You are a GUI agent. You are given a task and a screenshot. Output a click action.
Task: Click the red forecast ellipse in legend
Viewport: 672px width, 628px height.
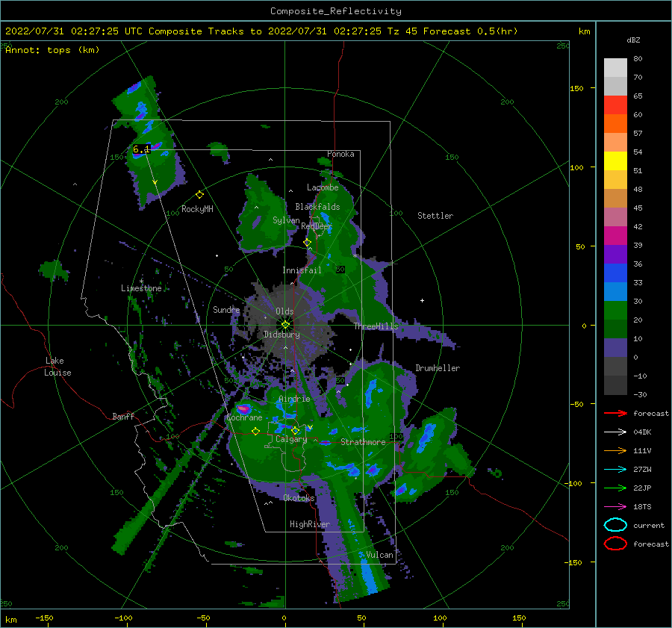click(x=615, y=544)
